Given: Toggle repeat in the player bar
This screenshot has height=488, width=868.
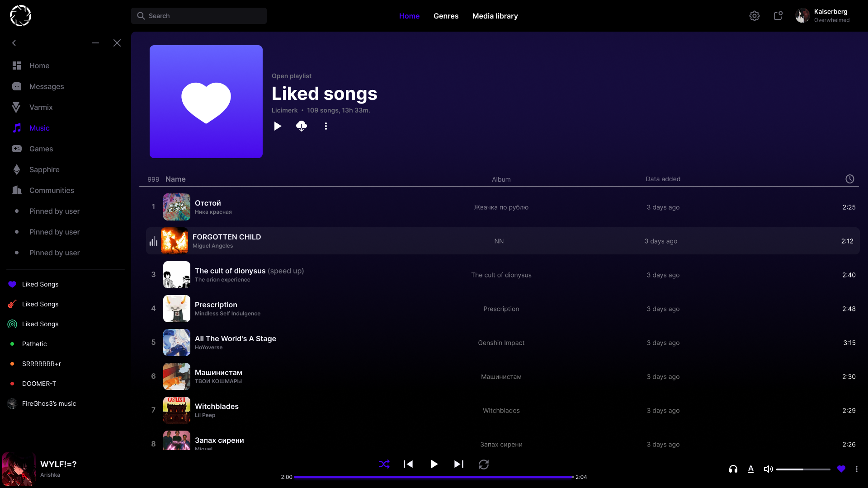Looking at the screenshot, I should [x=483, y=464].
